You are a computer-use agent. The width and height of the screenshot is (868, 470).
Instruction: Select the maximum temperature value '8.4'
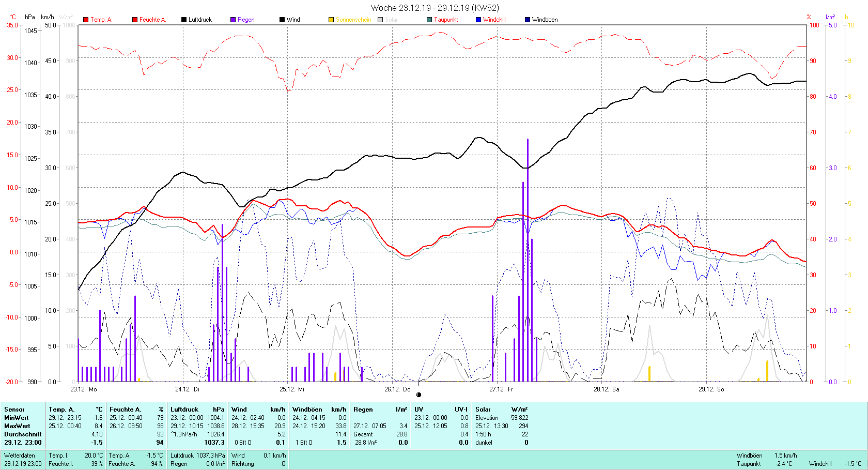(98, 426)
